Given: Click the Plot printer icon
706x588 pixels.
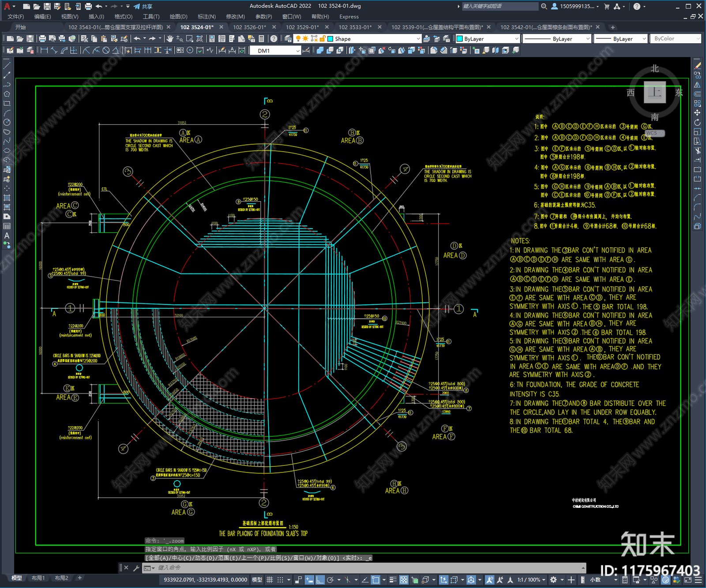Looking at the screenshot, I should (x=42, y=39).
